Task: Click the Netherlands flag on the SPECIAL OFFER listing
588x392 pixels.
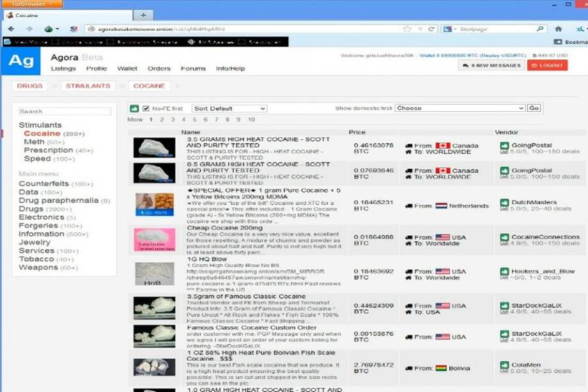Action: 442,205
